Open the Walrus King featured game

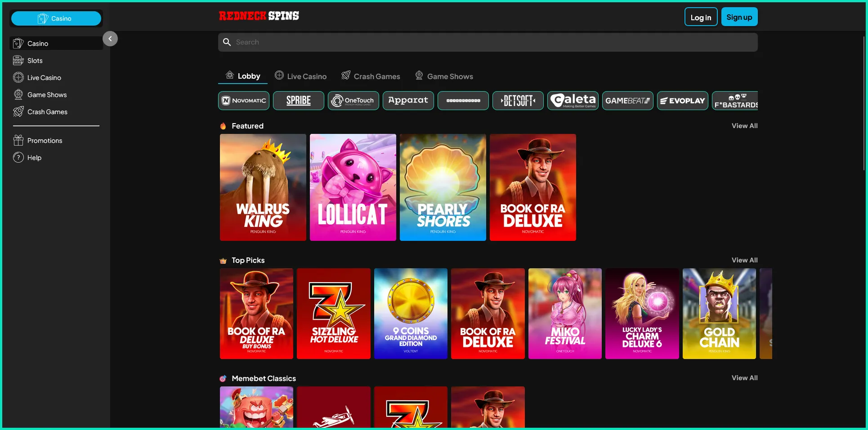263,187
